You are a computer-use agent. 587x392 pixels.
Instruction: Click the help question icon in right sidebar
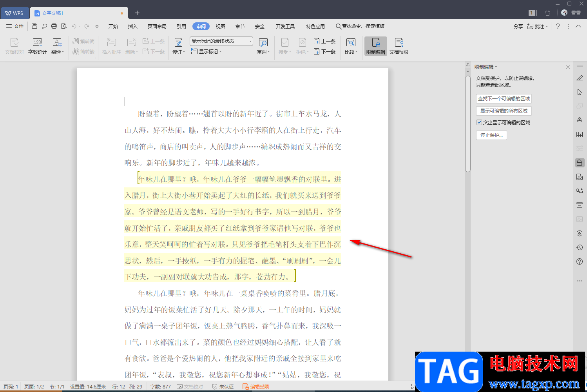(x=580, y=261)
